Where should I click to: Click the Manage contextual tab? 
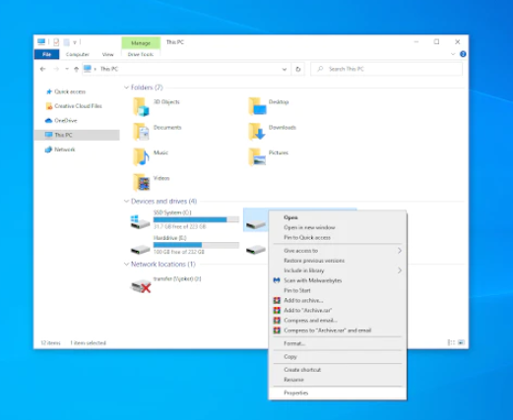tap(141, 43)
